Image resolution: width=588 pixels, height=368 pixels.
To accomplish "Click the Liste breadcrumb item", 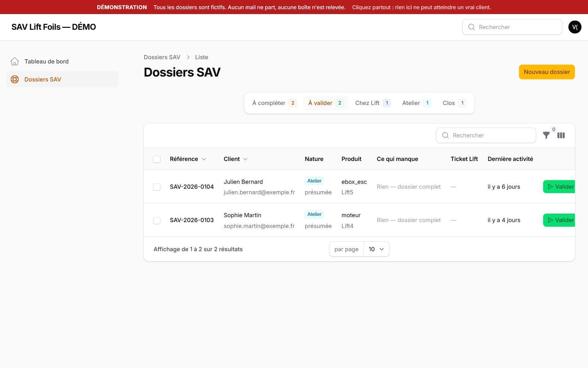I will click(202, 57).
